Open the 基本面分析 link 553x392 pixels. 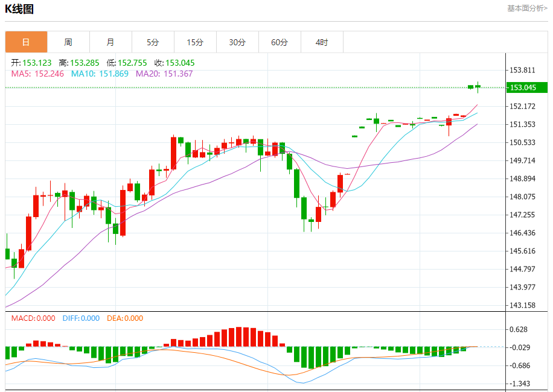(x=527, y=8)
